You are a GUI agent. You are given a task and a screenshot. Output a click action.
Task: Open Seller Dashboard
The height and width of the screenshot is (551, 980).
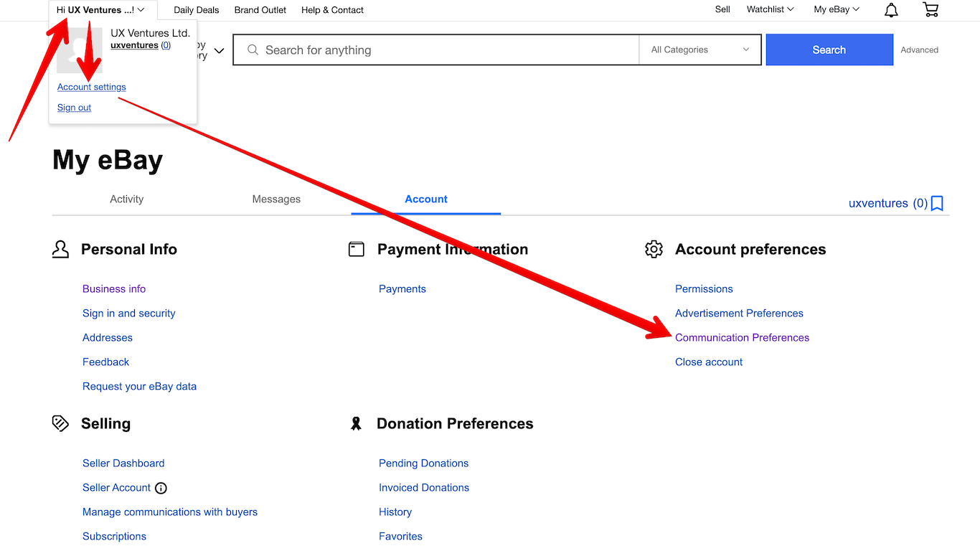click(x=123, y=463)
